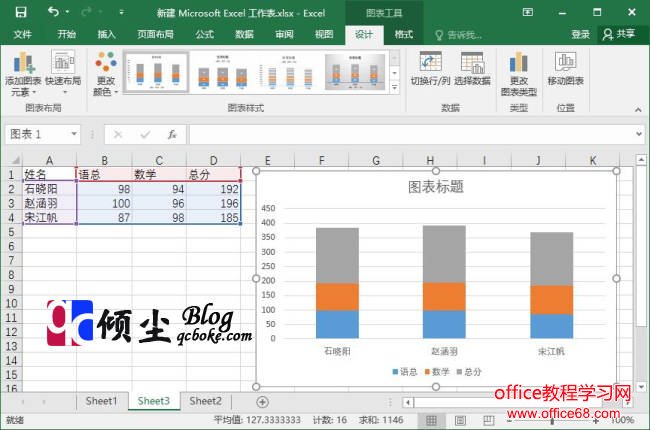The height and width of the screenshot is (430, 650).
Task: Switch to Page Layout view icon
Action: point(460,420)
